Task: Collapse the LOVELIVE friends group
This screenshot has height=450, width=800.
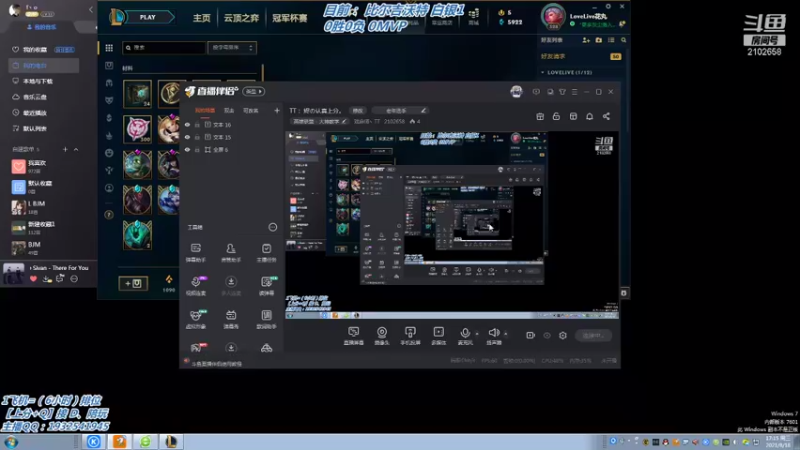Action: 543,72
